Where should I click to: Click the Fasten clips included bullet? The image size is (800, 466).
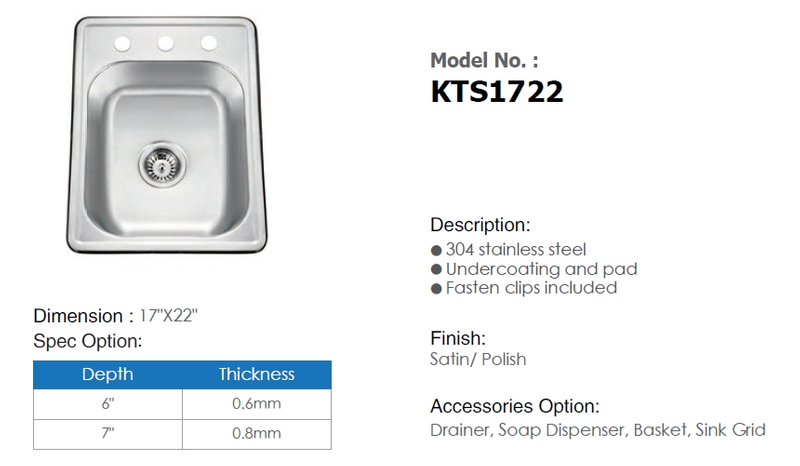point(523,288)
